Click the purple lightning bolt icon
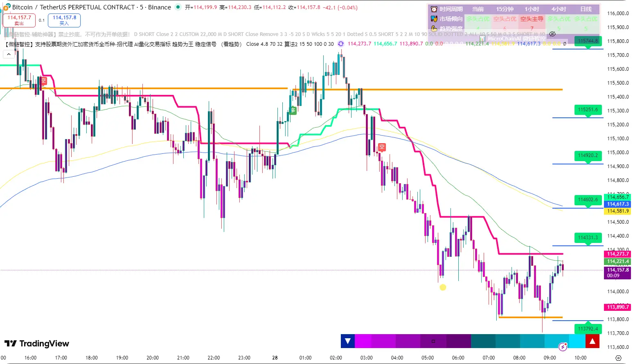 pyautogui.click(x=563, y=347)
